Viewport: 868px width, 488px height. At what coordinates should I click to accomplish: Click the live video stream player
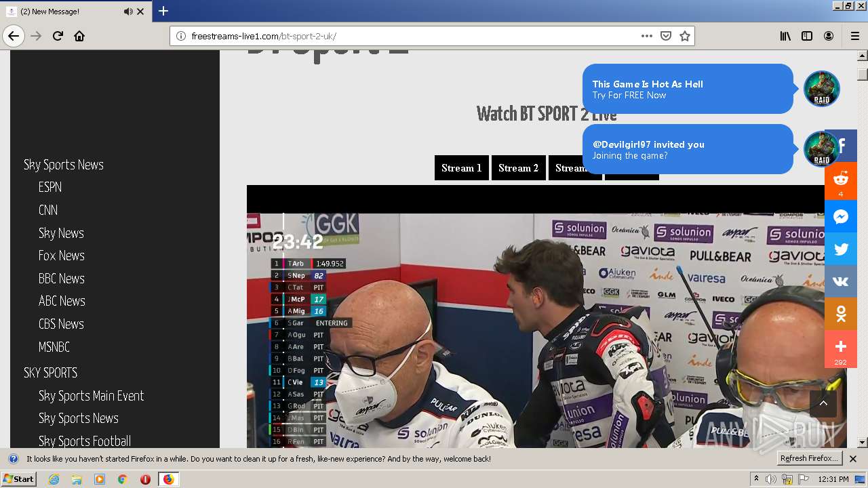pos(547,317)
